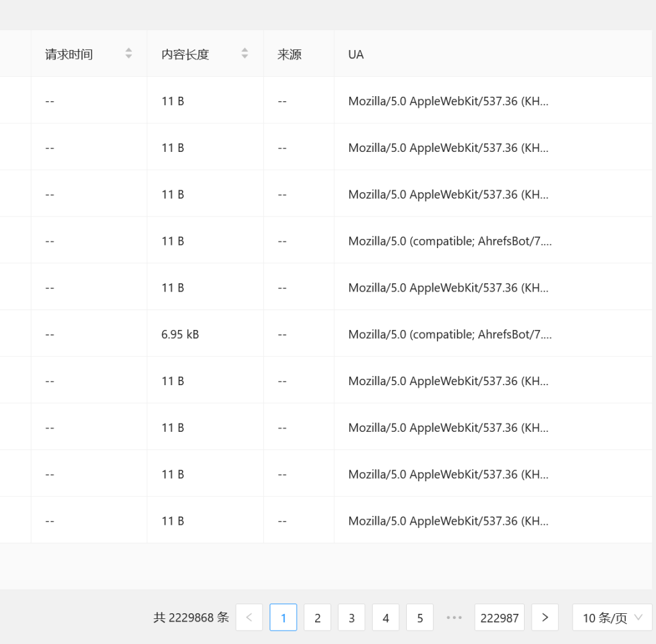The height and width of the screenshot is (644, 656).
Task: Sort ascending by 内容长度 up arrow
Action: coord(245,50)
